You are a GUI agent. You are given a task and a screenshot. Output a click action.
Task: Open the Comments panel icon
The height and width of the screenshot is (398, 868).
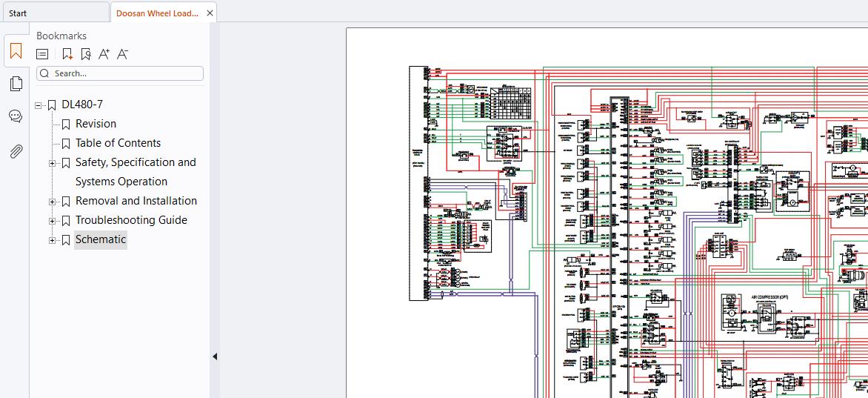tap(16, 116)
